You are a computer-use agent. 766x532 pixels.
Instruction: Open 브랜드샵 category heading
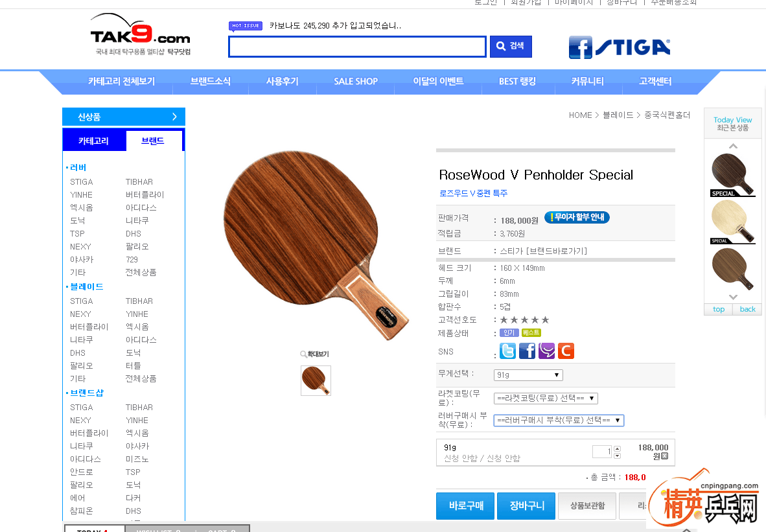pyautogui.click(x=86, y=393)
